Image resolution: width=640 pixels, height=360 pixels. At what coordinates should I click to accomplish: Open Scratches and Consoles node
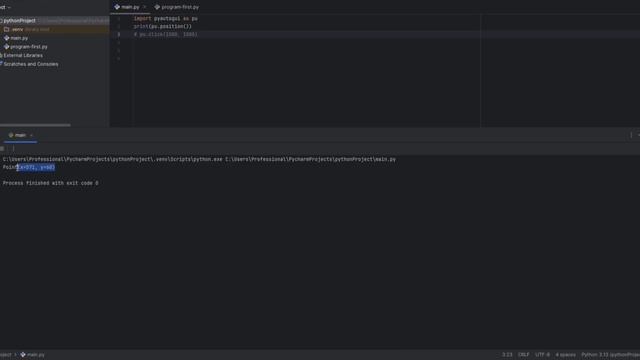click(x=31, y=64)
